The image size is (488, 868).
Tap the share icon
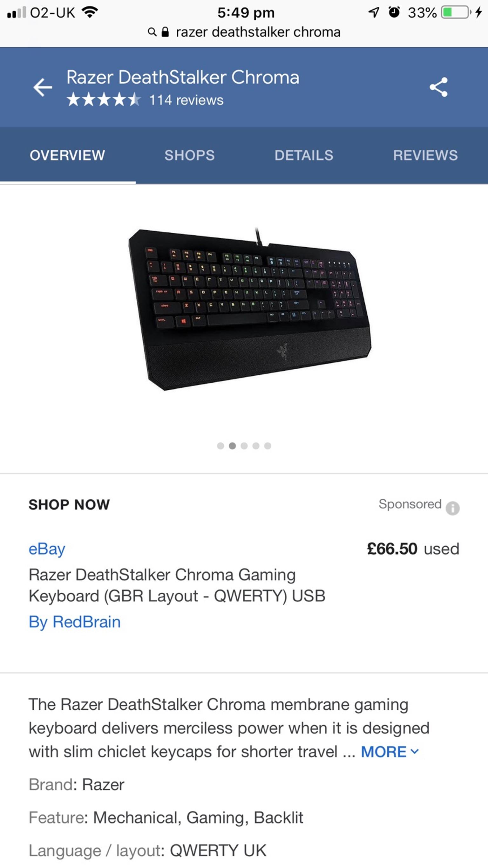(438, 87)
